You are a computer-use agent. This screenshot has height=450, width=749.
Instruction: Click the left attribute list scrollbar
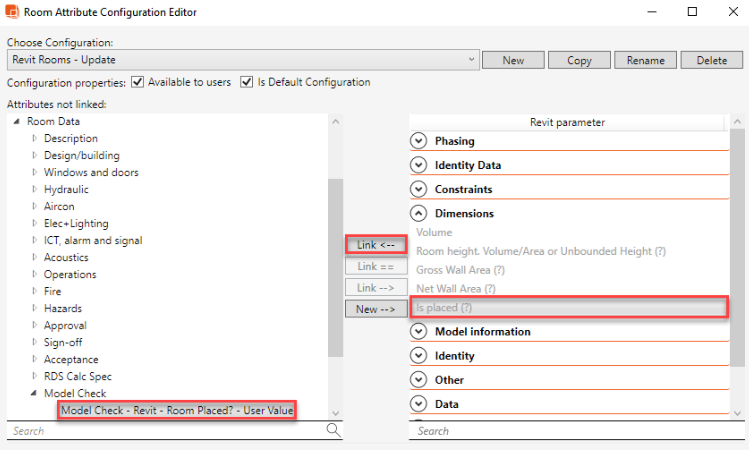336,270
